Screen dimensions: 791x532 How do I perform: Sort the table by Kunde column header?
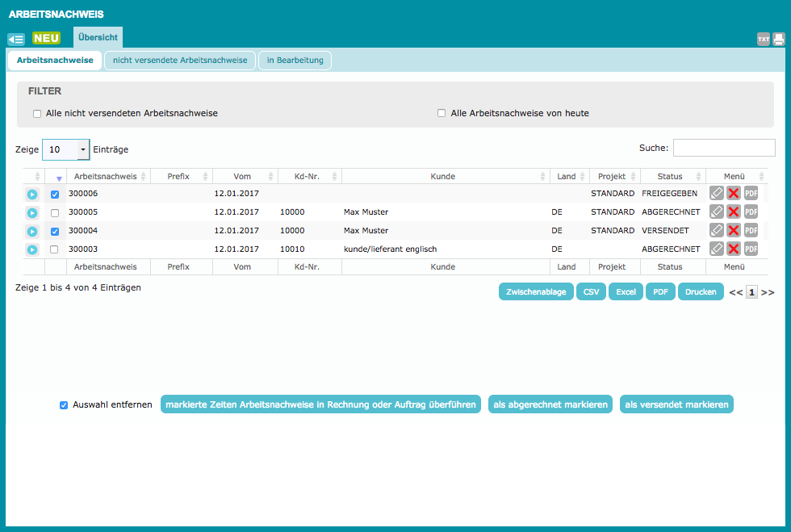(443, 177)
